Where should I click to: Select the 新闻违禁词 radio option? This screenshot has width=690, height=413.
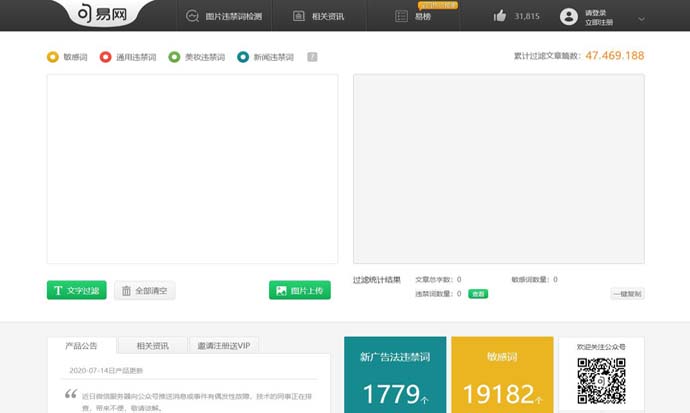[x=243, y=57]
